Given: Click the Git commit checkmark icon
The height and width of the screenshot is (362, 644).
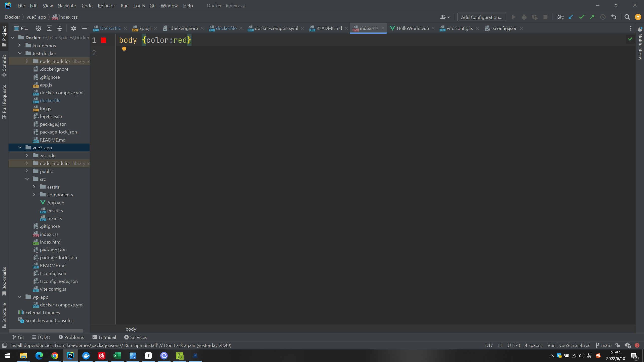Looking at the screenshot, I should (x=581, y=17).
